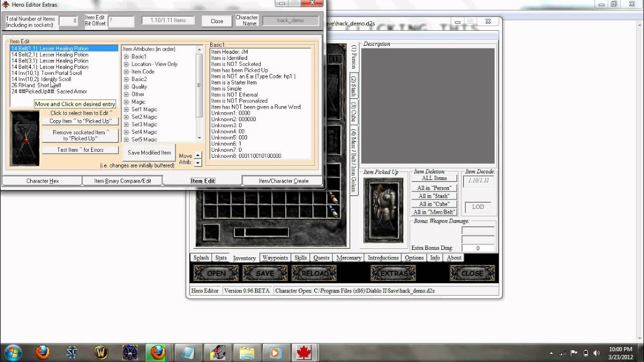The image size is (644, 362).
Task: Select the vertical (2) Stash tab
Action: 353,86
